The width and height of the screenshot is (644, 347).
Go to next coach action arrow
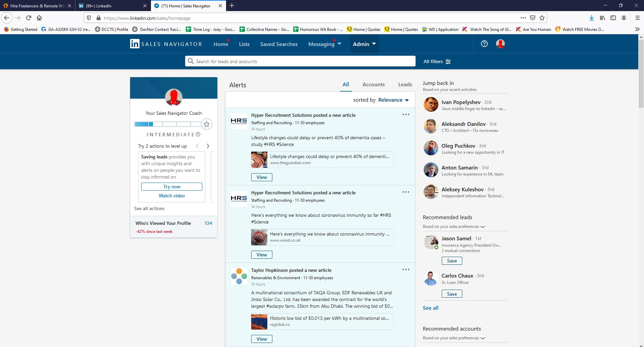click(208, 146)
